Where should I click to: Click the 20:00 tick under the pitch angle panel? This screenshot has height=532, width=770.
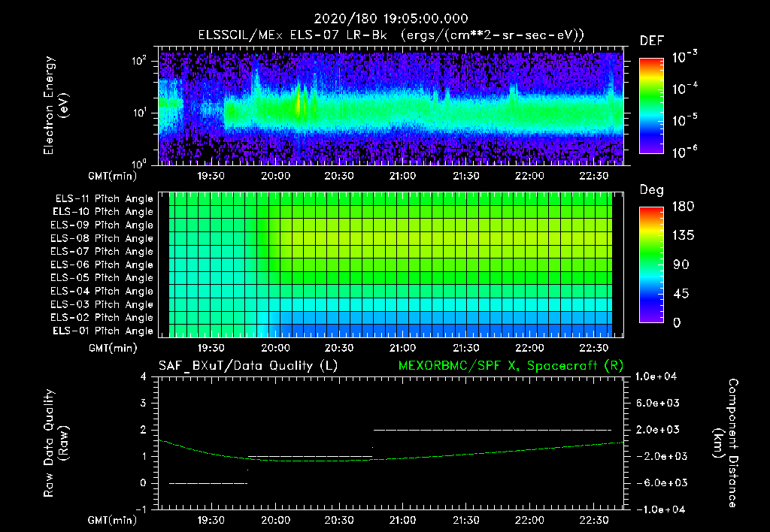[x=275, y=348]
